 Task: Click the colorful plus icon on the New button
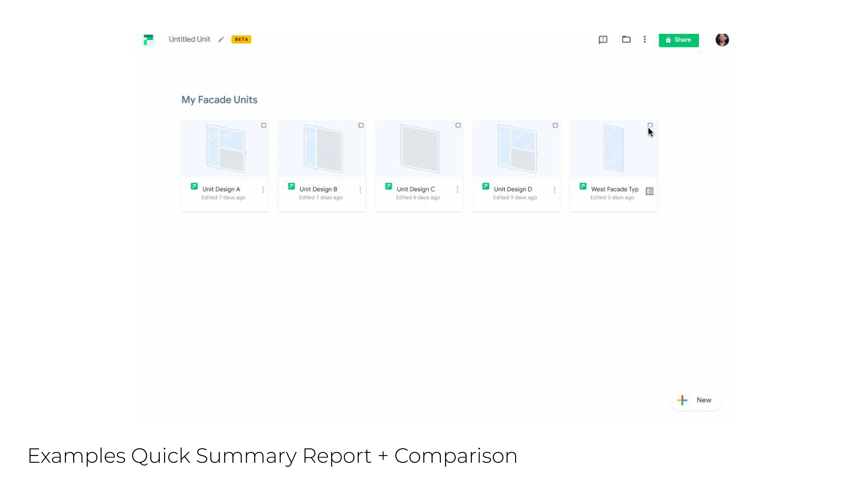tap(682, 400)
